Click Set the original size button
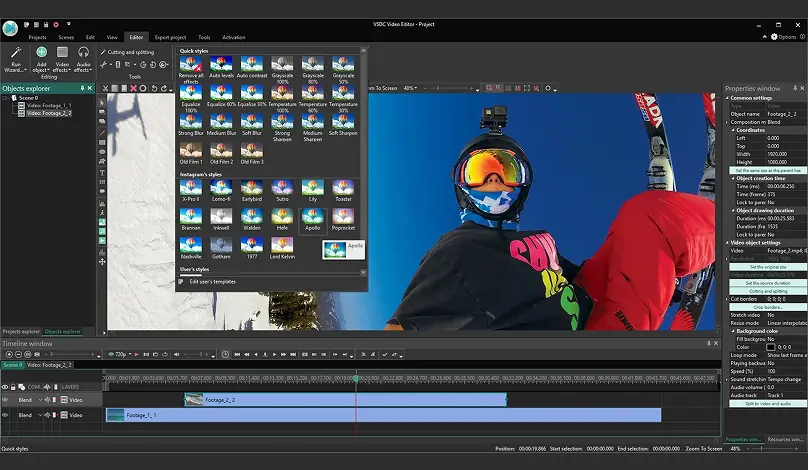Image resolution: width=808 pixels, height=470 pixels. point(768,267)
